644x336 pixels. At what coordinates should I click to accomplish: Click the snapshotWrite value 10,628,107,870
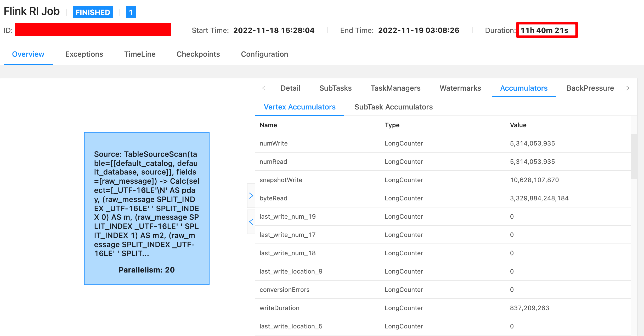(534, 180)
